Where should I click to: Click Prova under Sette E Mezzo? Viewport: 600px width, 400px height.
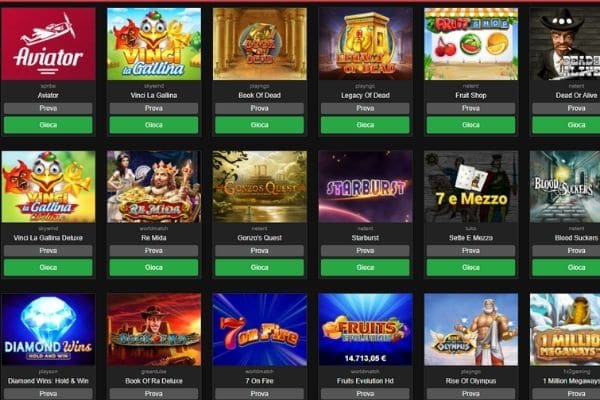pos(471,251)
